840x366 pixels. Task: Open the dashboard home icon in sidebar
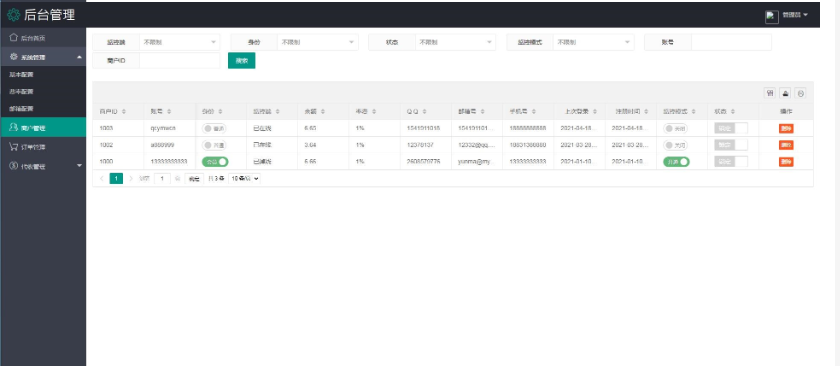[13, 38]
